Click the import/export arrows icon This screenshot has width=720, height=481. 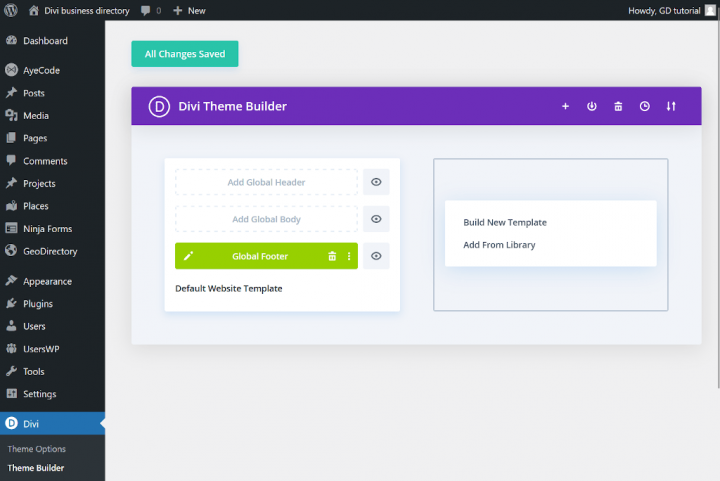[x=671, y=106]
